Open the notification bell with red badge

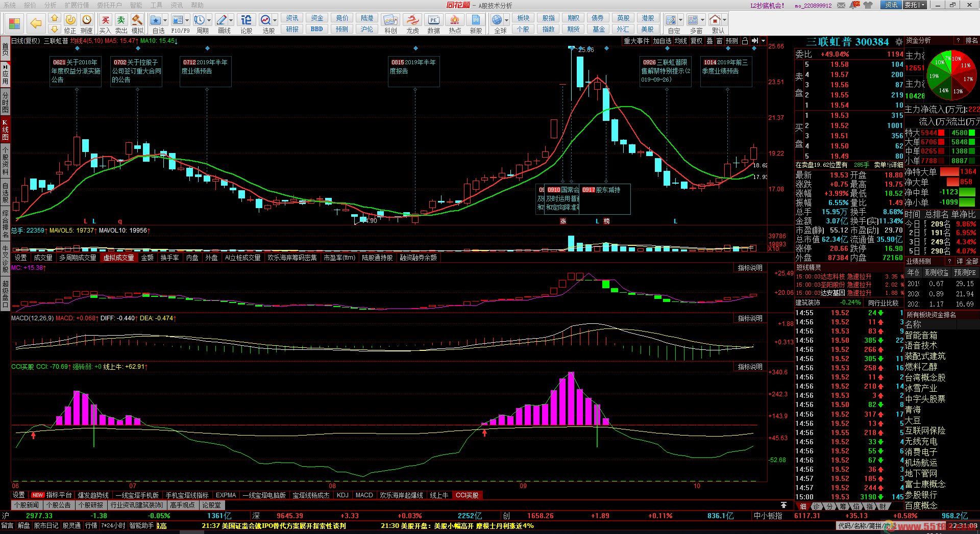855,5
